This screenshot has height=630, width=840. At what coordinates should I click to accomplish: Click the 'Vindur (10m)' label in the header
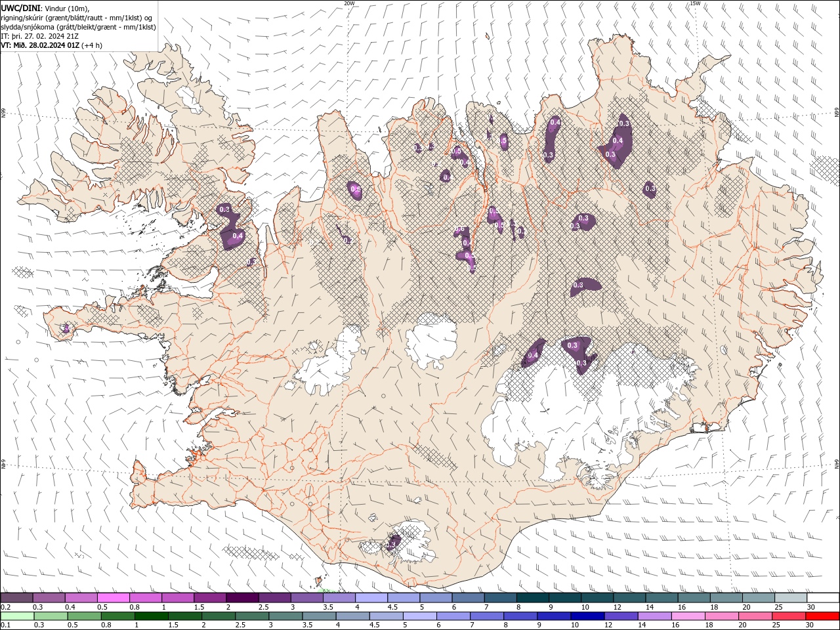point(66,8)
